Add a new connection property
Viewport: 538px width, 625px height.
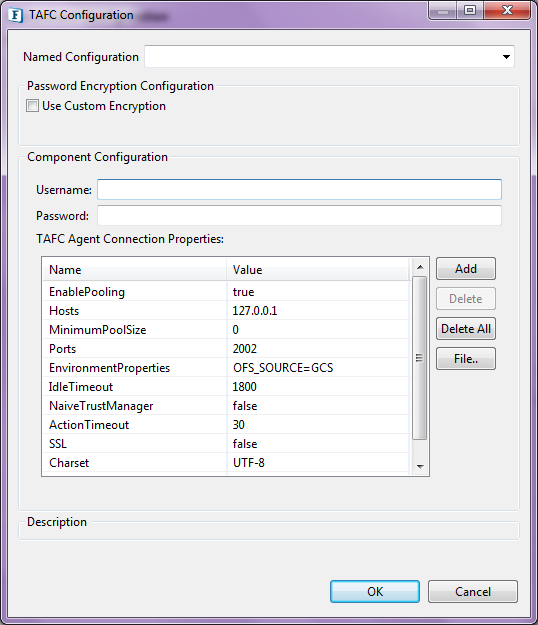click(466, 269)
